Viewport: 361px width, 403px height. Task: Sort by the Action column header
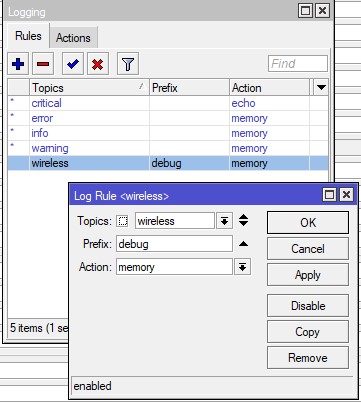(269, 88)
